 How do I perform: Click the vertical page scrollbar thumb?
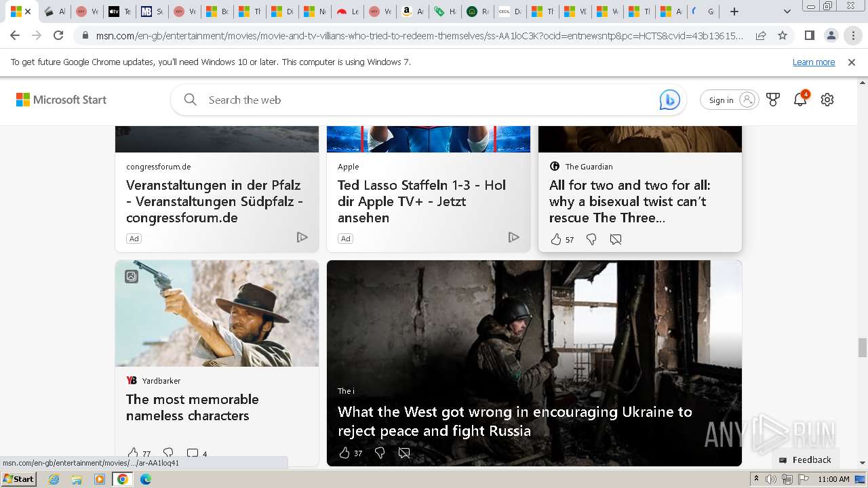click(863, 347)
